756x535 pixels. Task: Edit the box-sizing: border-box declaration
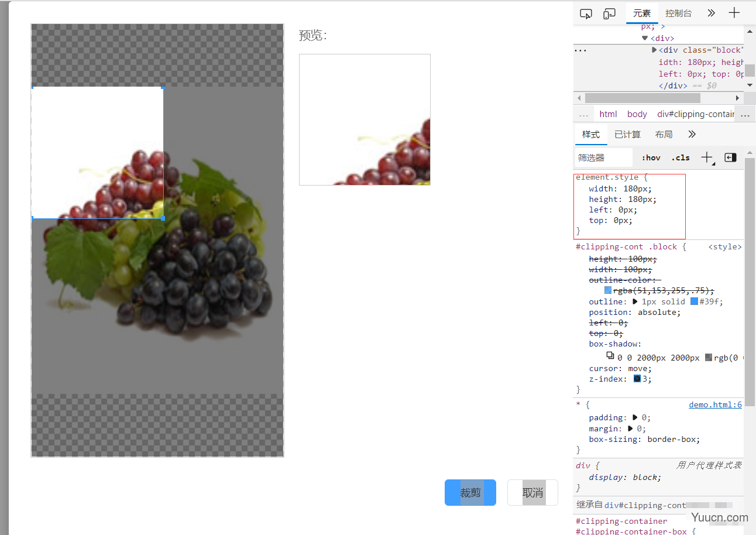point(644,439)
